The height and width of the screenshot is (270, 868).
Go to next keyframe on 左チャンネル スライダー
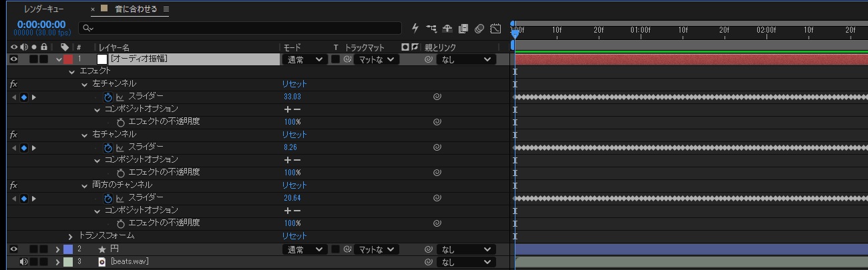tap(34, 97)
